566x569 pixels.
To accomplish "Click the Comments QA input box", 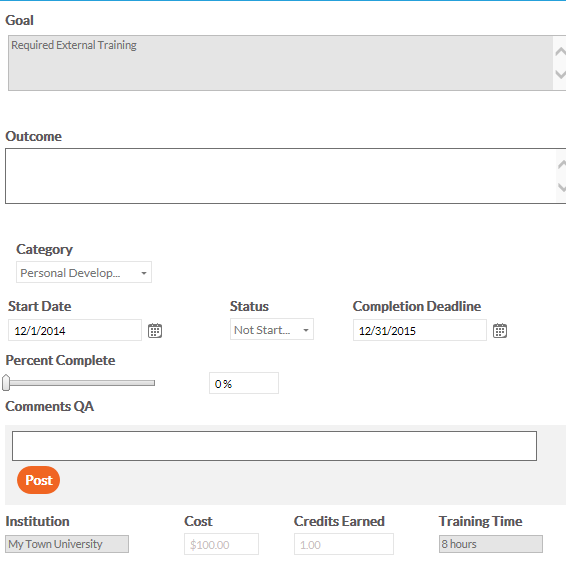I will [x=274, y=446].
